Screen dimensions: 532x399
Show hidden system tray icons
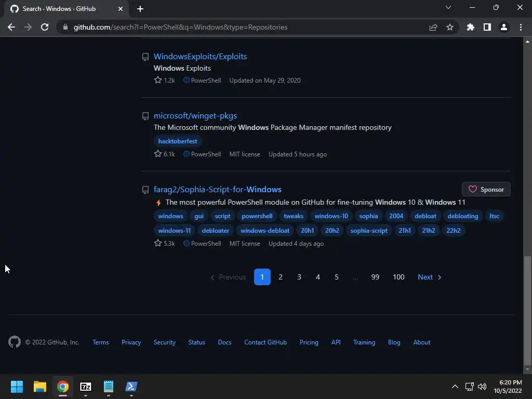point(455,387)
